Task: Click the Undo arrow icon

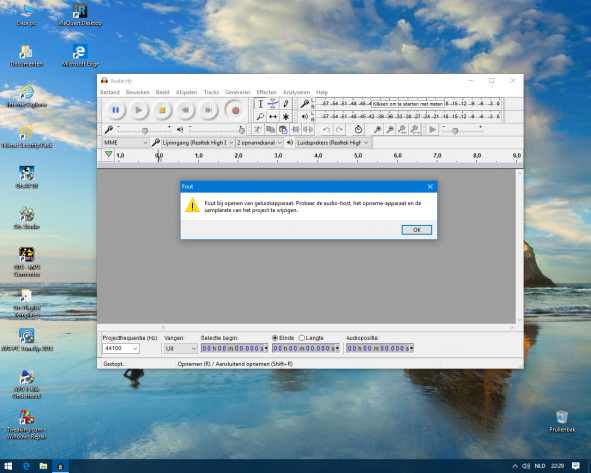Action: point(326,130)
